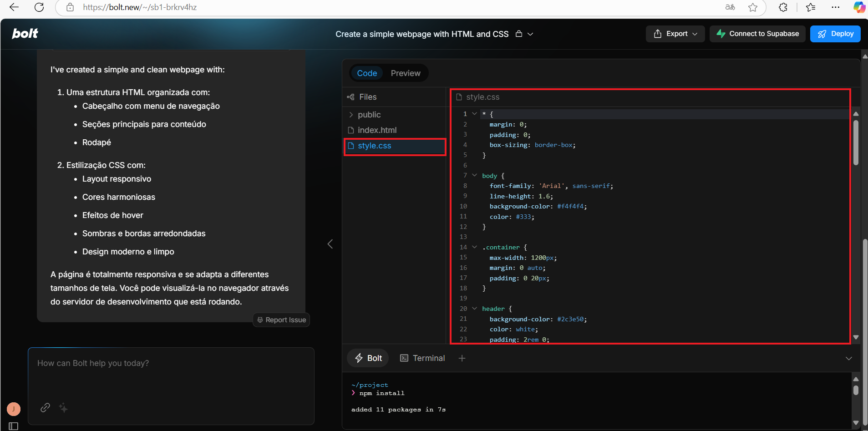The height and width of the screenshot is (431, 868).
Task: Click the bolt logo
Action: tap(25, 34)
